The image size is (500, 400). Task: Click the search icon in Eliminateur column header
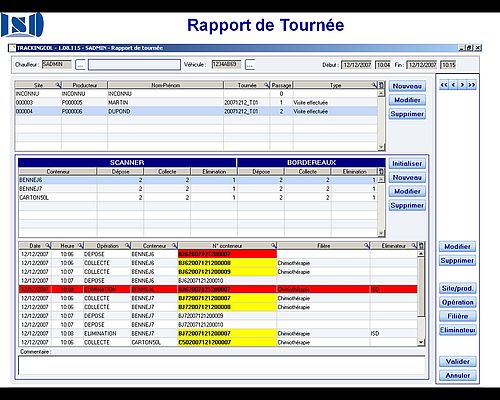[x=414, y=246]
